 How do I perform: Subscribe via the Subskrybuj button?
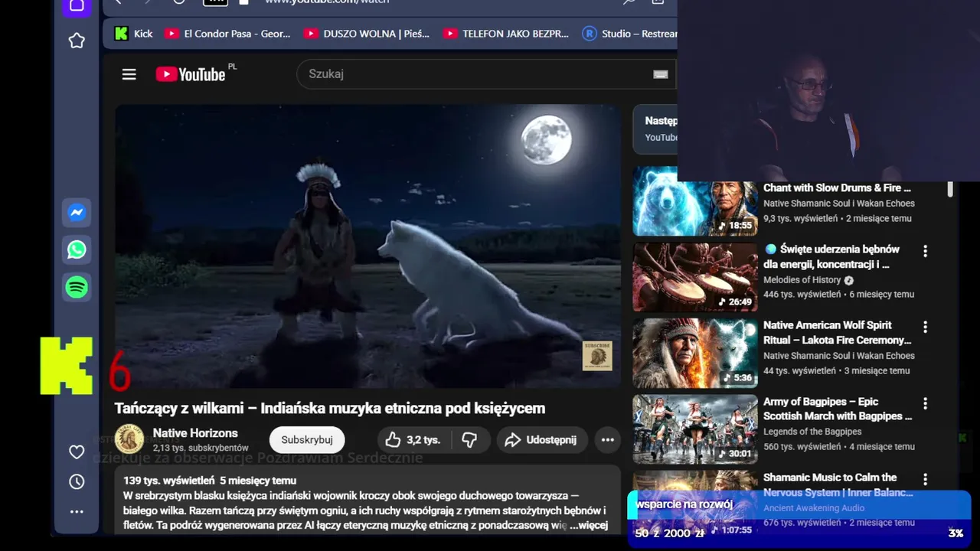pyautogui.click(x=307, y=440)
